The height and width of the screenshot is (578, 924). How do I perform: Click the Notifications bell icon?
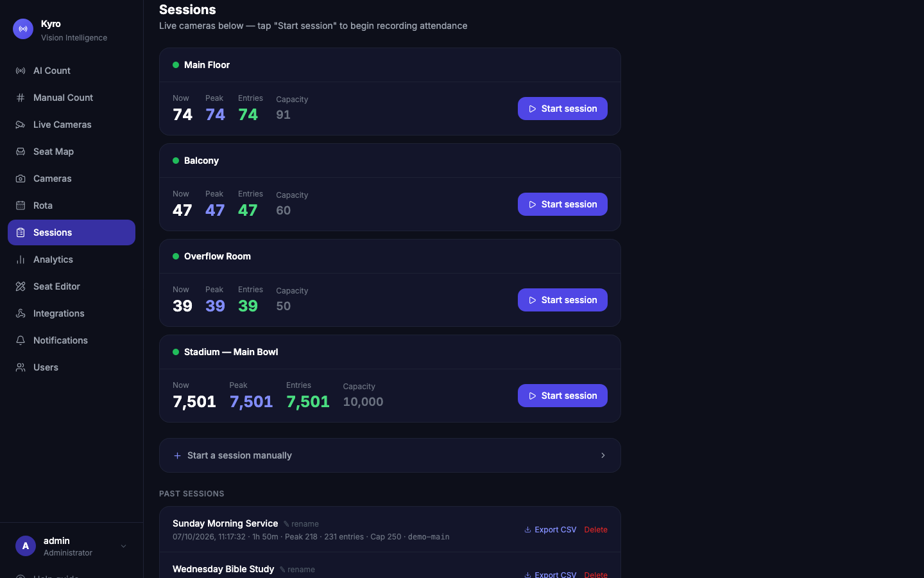click(x=21, y=340)
